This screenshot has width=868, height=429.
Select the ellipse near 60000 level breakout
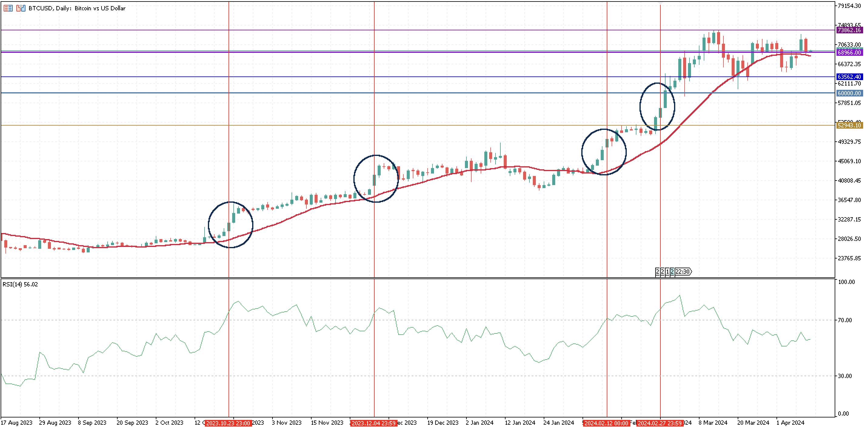point(640,106)
